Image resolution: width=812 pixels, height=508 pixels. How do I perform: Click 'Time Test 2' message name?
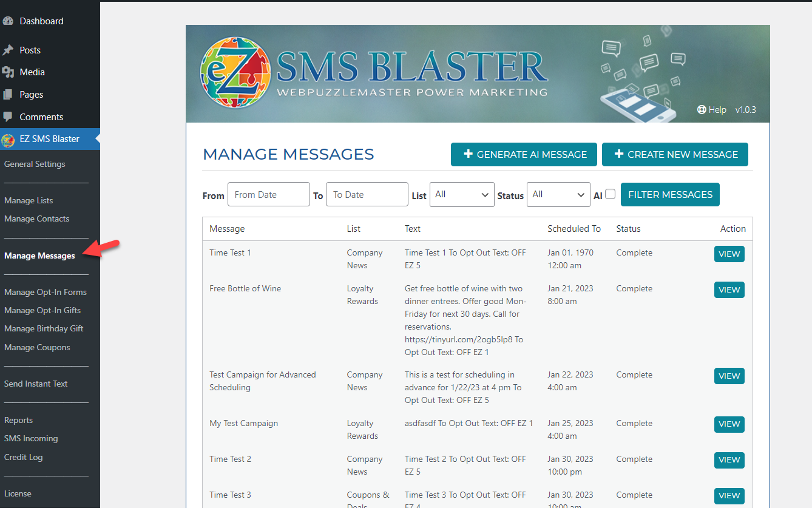click(230, 459)
